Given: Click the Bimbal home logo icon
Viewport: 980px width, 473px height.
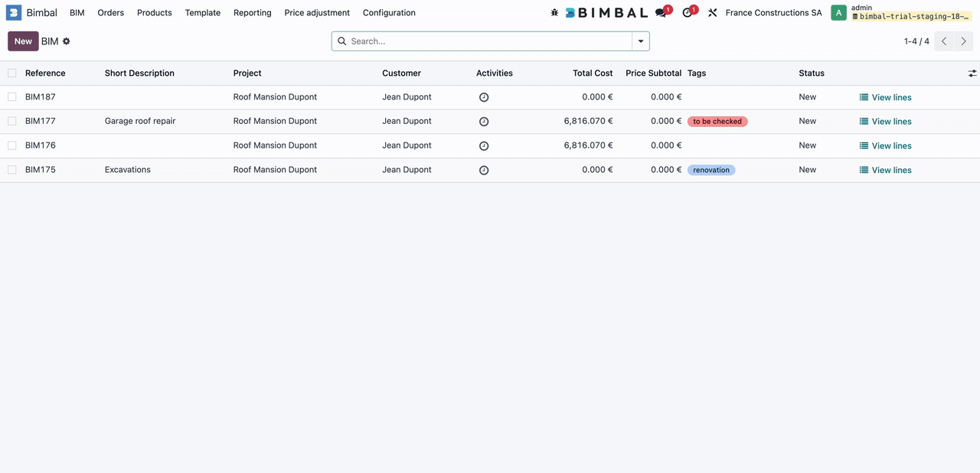Looking at the screenshot, I should click(x=14, y=12).
